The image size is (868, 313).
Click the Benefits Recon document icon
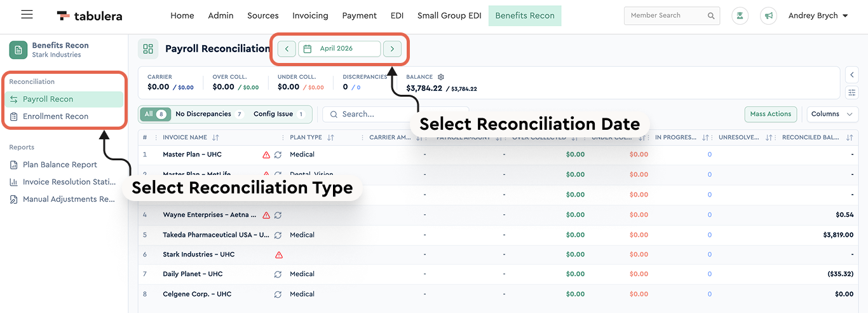tap(18, 50)
